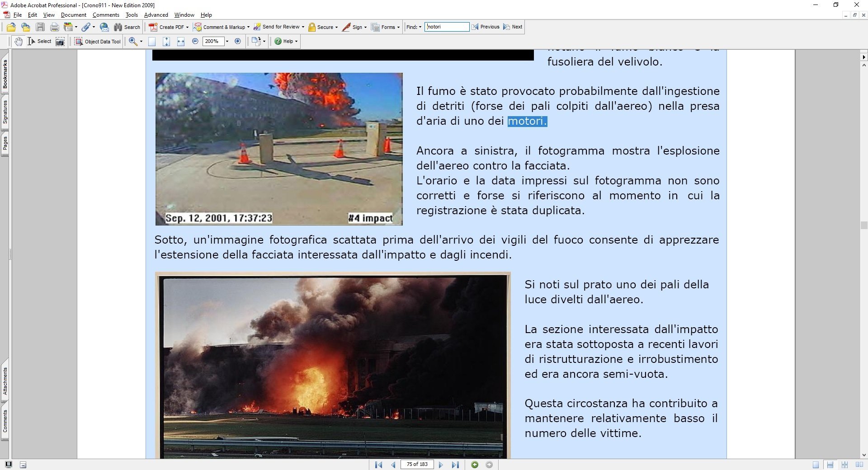Open the Advanced menu

[x=156, y=15]
